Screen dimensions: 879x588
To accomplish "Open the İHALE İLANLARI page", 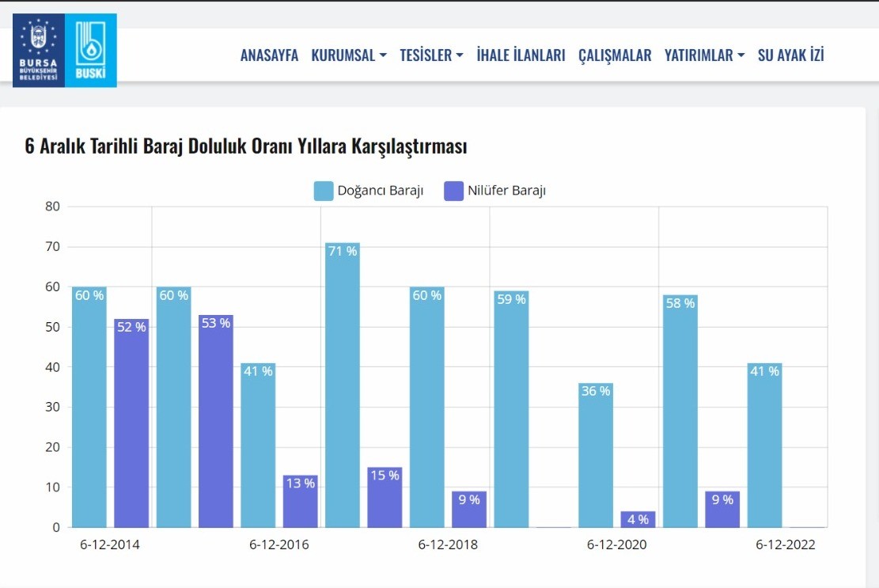I will click(x=521, y=55).
